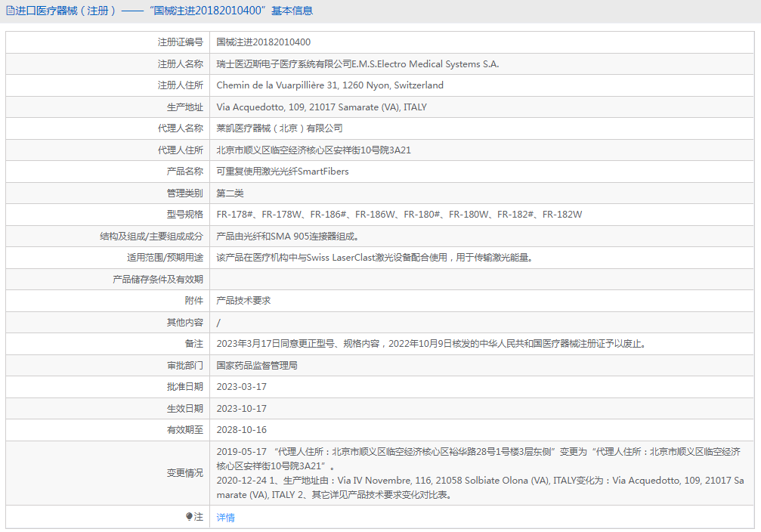Select approval date 2023-03-17

click(x=241, y=387)
